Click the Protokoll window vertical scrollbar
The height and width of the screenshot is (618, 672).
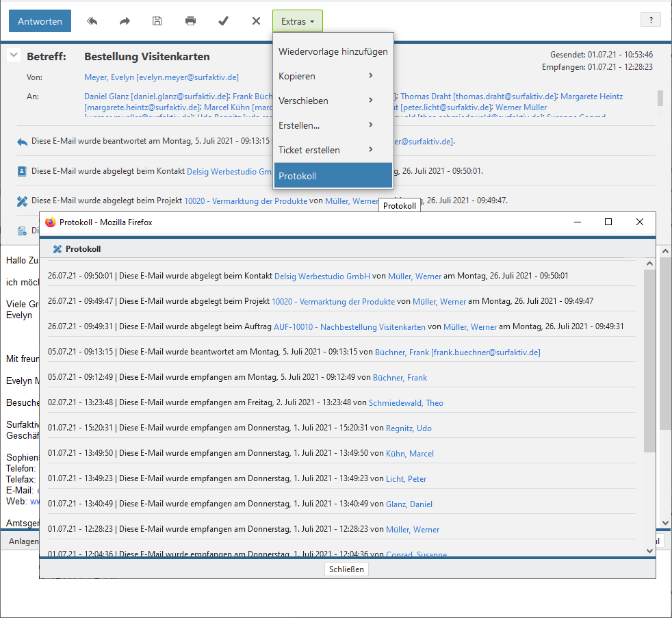click(x=649, y=361)
